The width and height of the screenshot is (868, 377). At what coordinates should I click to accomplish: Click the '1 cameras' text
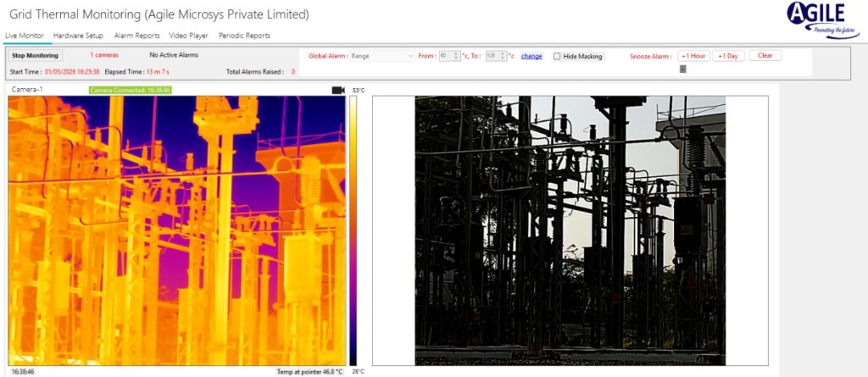click(104, 55)
